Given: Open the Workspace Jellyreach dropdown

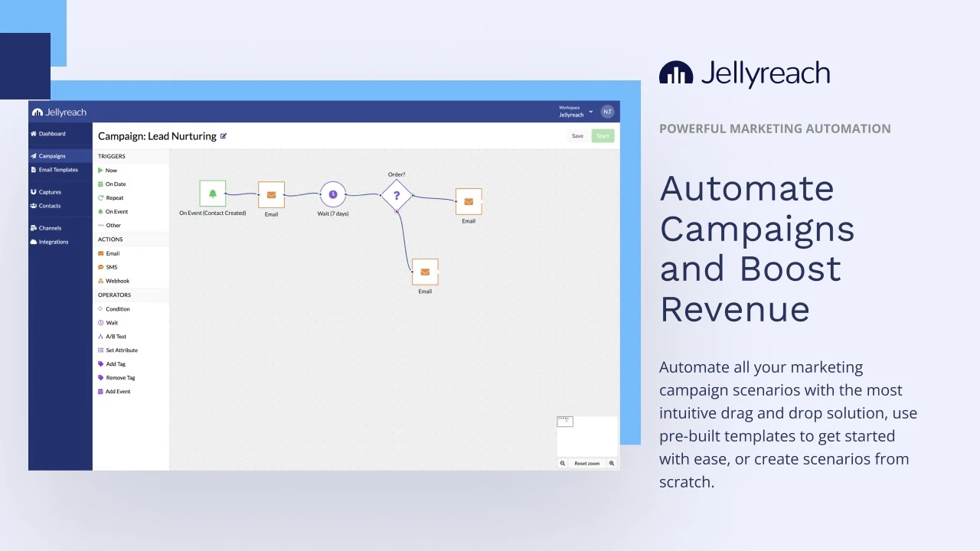Looking at the screenshot, I should tap(576, 112).
